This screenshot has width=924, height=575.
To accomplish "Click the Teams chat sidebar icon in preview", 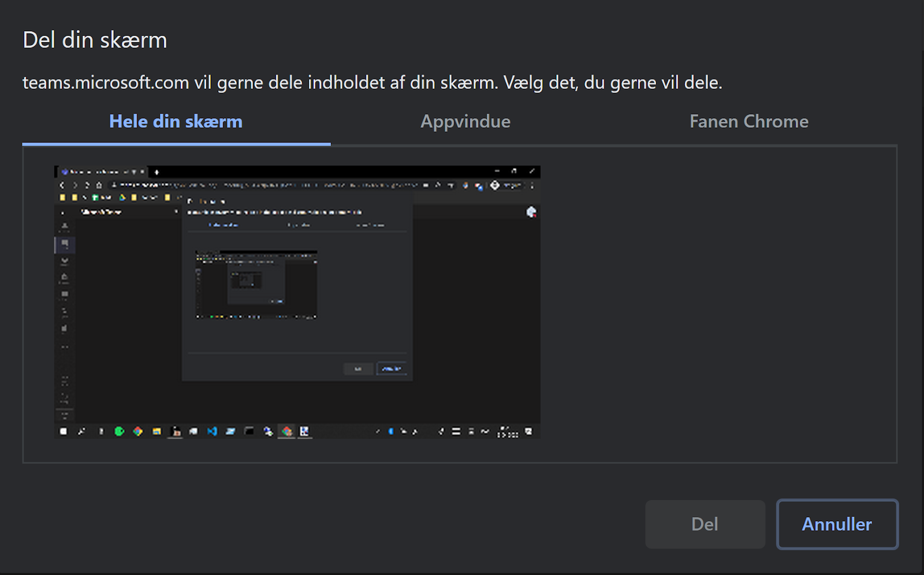I will (65, 244).
